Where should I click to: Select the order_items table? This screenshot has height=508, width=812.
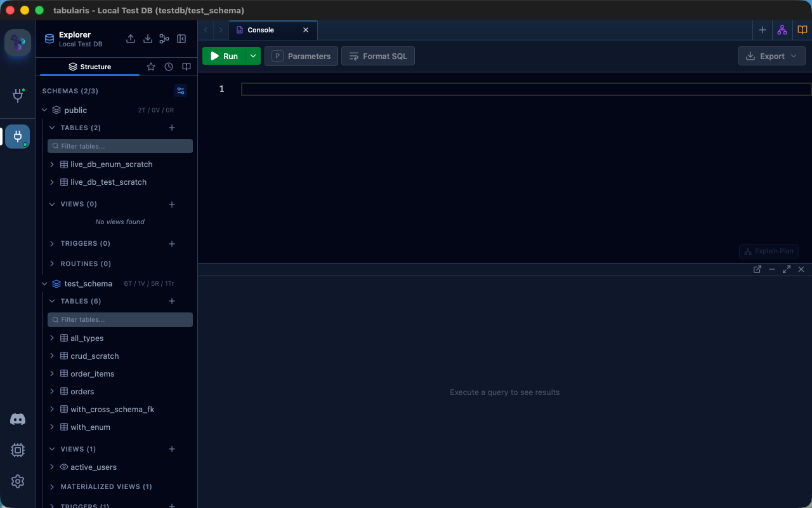click(x=93, y=374)
